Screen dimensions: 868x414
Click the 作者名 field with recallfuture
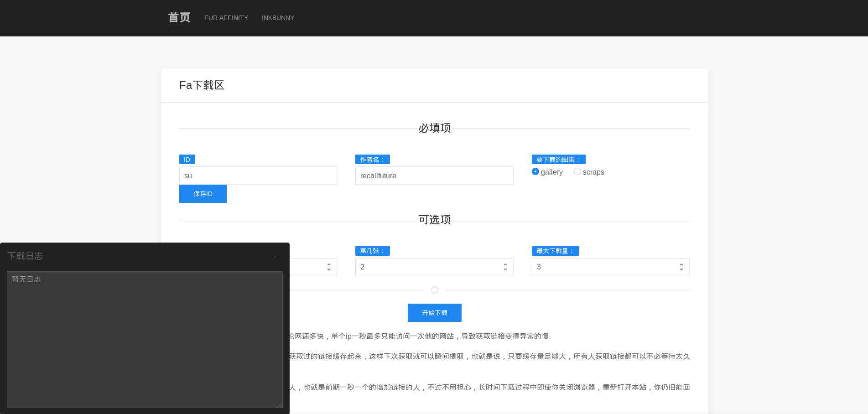tap(434, 176)
